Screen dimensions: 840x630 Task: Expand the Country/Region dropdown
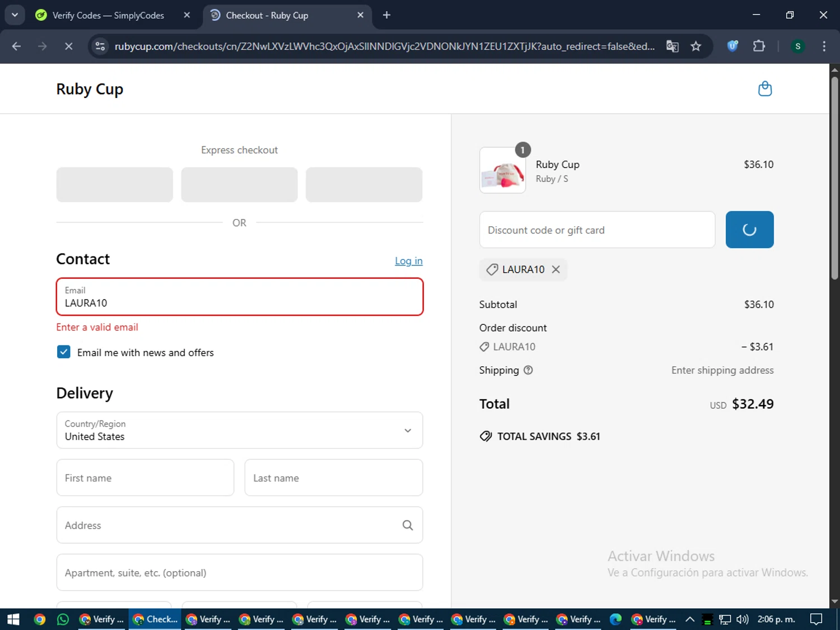[240, 430]
